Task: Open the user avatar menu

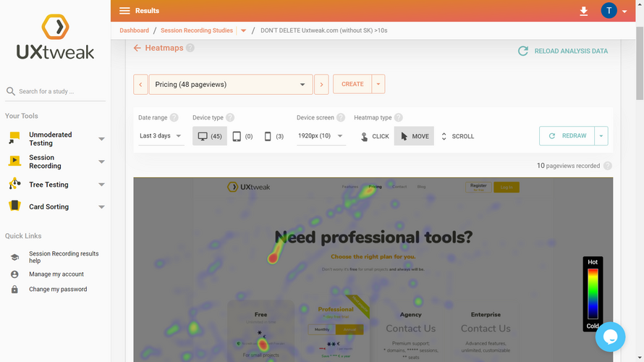Action: tap(609, 10)
